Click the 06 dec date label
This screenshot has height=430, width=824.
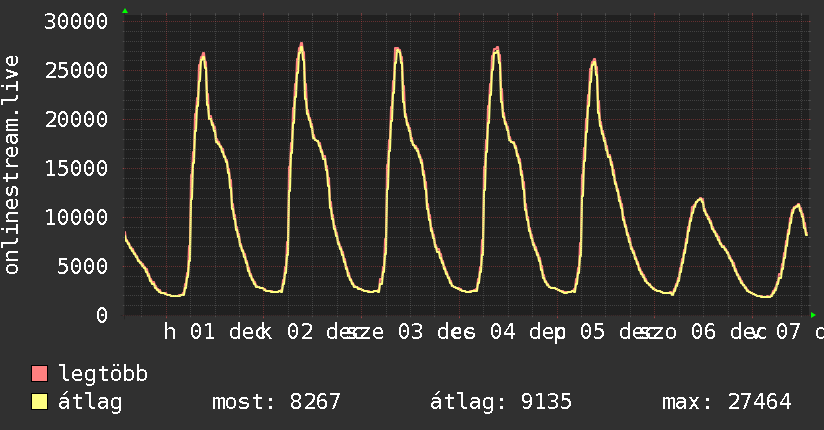702,332
